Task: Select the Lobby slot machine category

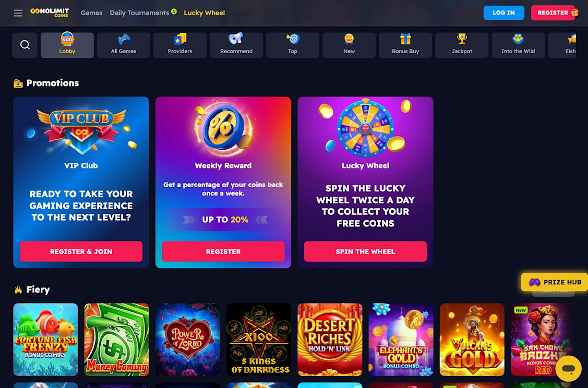Action: click(x=67, y=45)
